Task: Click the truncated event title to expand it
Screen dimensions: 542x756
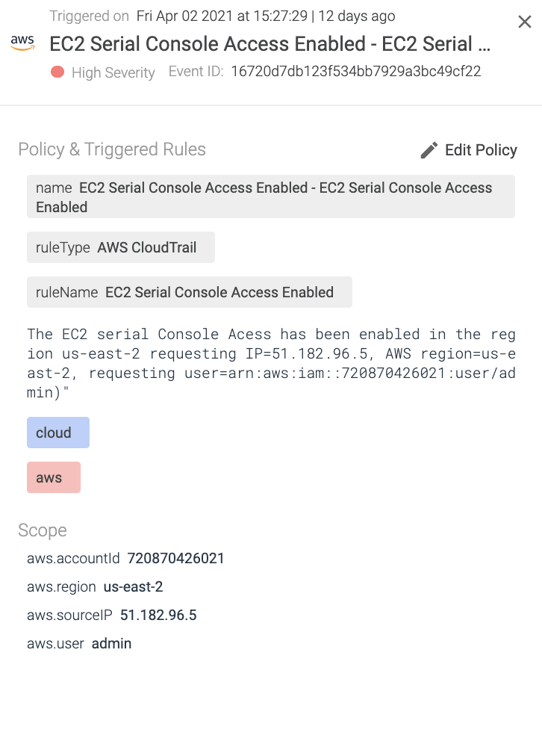Action: pos(270,44)
